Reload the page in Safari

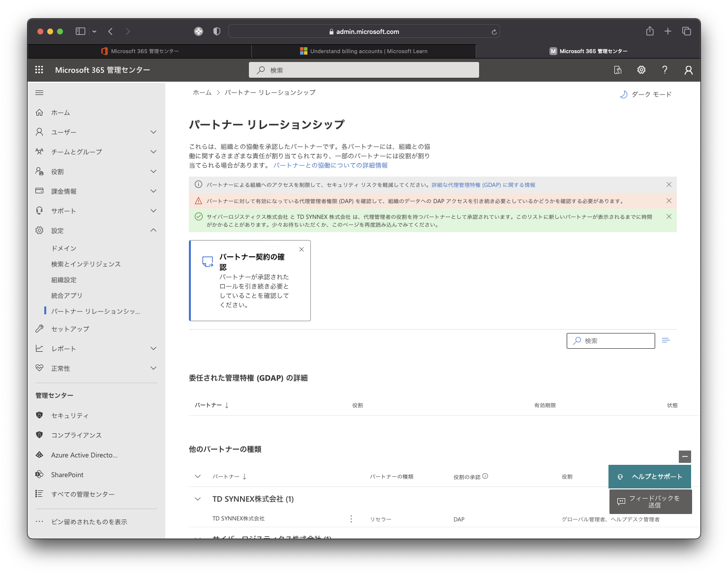pos(494,32)
